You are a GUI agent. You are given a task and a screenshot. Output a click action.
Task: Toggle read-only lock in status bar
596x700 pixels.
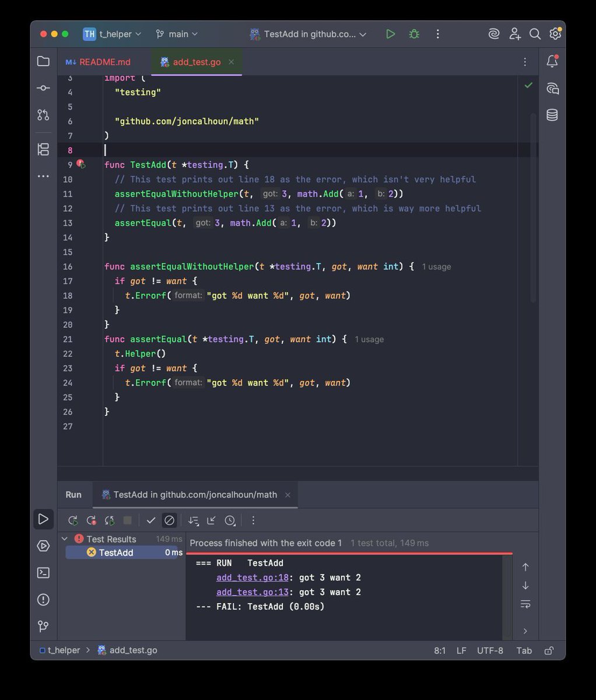548,650
